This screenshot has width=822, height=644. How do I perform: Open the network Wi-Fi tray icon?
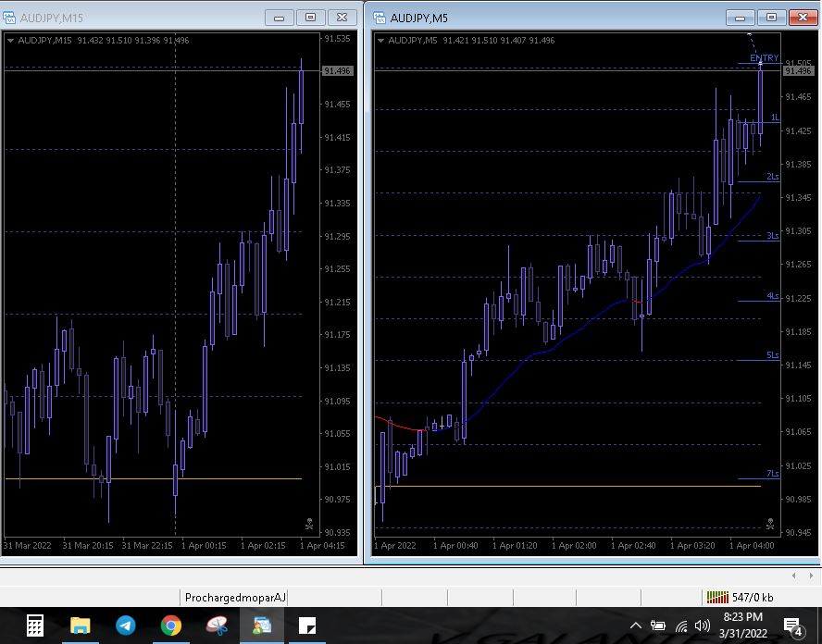point(681,626)
